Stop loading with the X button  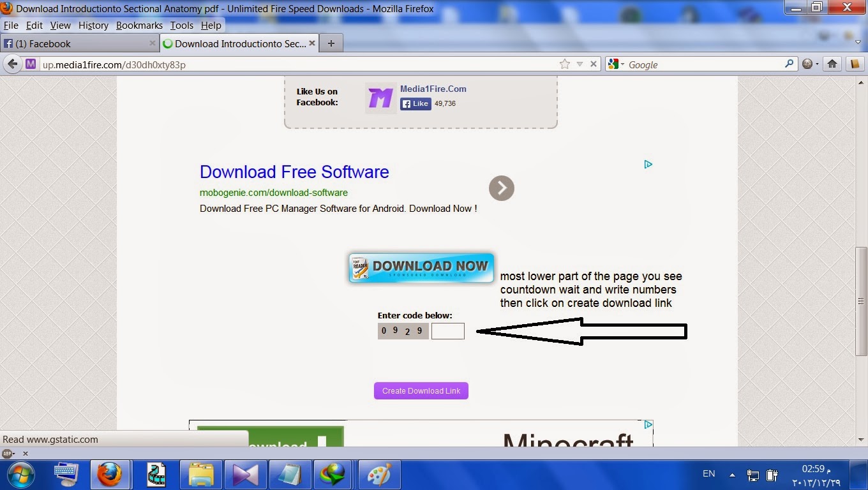(x=594, y=64)
